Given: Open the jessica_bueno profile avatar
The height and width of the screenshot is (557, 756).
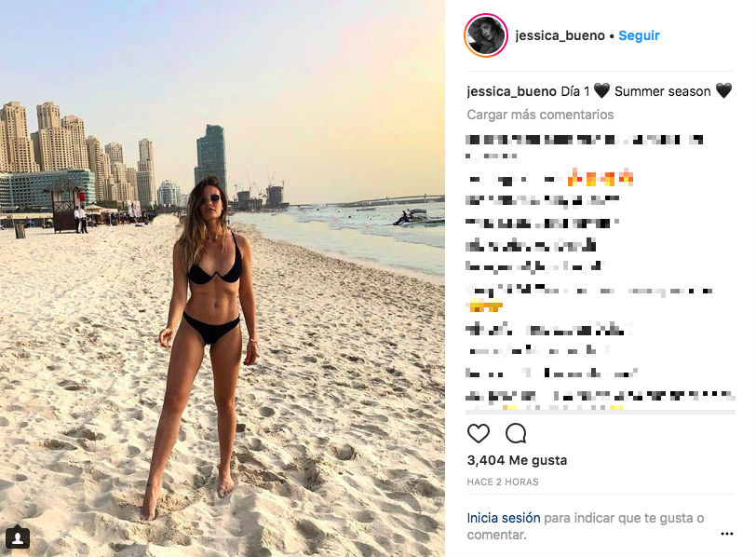Looking at the screenshot, I should tap(485, 35).
